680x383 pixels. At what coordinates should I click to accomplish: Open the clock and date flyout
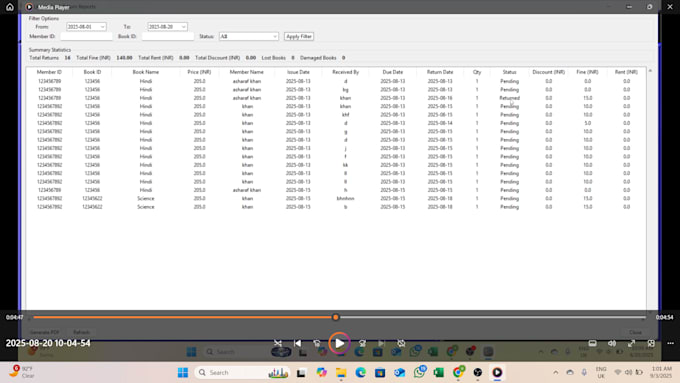coord(661,373)
